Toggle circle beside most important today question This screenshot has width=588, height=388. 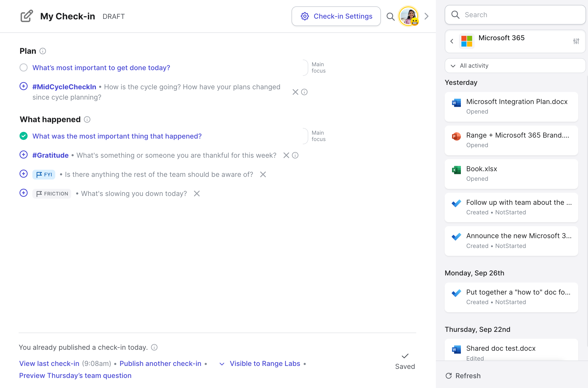pos(24,67)
